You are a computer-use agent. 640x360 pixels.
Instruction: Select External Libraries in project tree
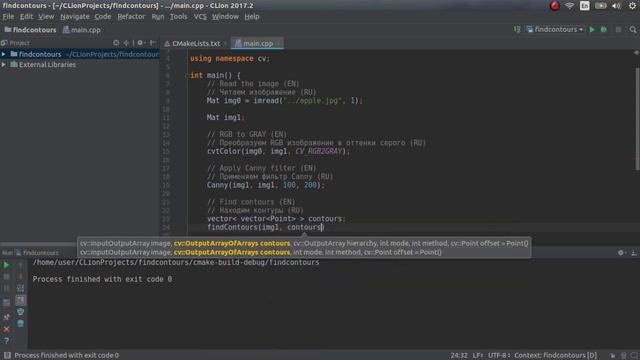coord(47,64)
